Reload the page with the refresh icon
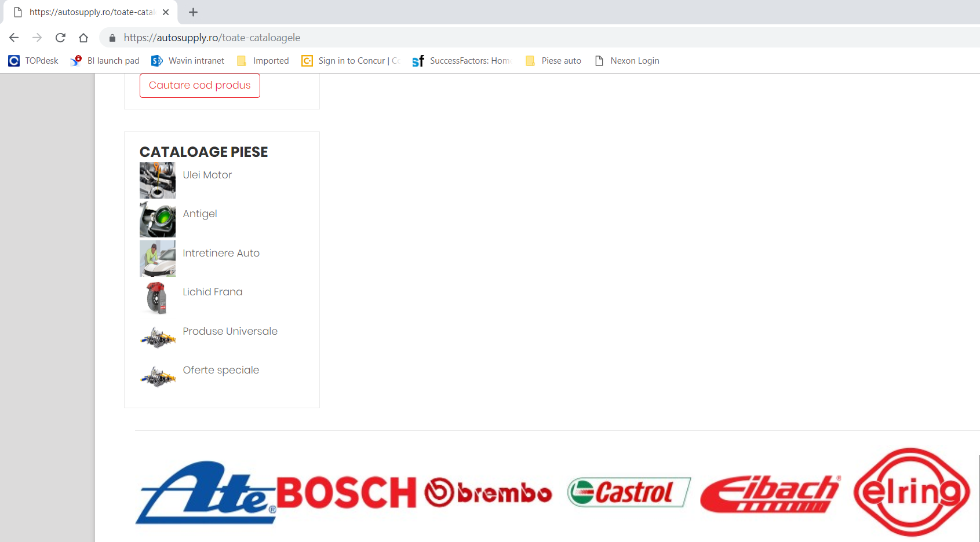This screenshot has height=542, width=980. pyautogui.click(x=60, y=38)
